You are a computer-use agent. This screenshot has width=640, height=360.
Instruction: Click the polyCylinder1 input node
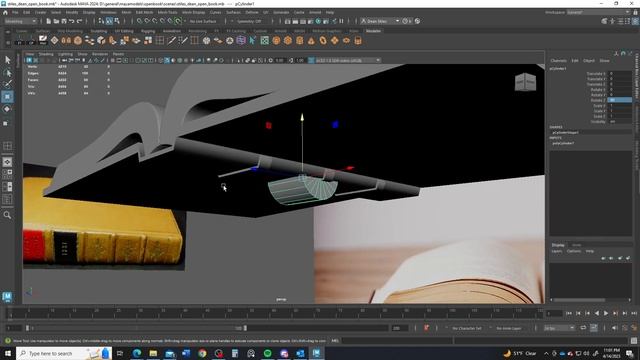(563, 143)
